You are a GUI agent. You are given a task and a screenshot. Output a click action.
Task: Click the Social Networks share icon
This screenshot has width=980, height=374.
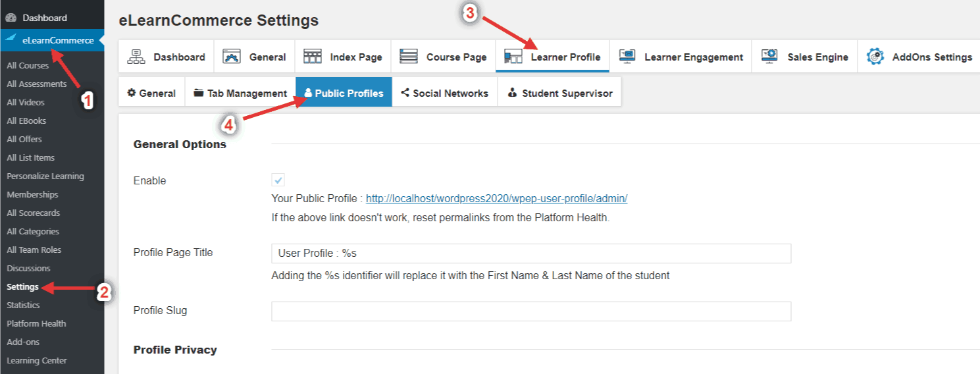pyautogui.click(x=405, y=93)
